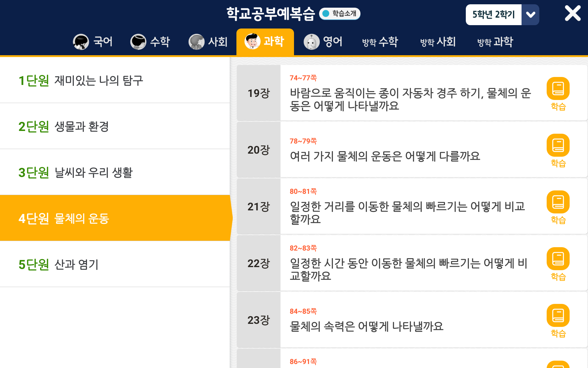Image resolution: width=588 pixels, height=368 pixels.
Task: Open the study book icon for chapter 23장
Action: click(558, 316)
